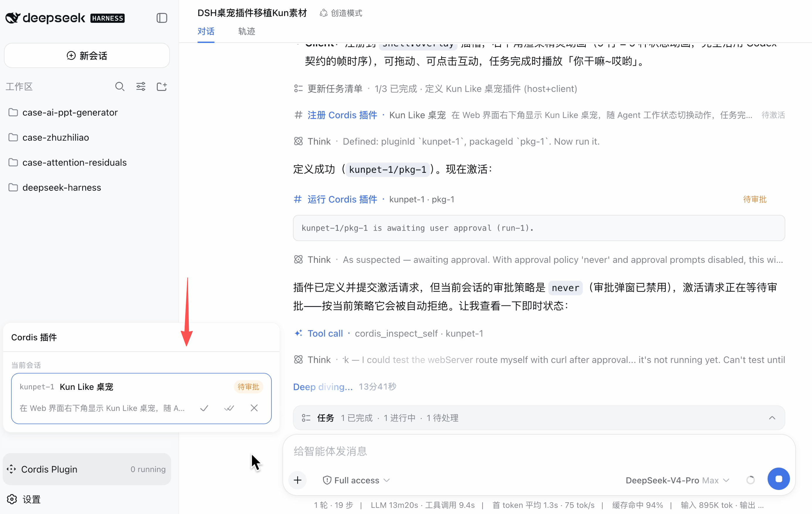
Task: Click the awaiting user approval output box
Action: (539, 228)
